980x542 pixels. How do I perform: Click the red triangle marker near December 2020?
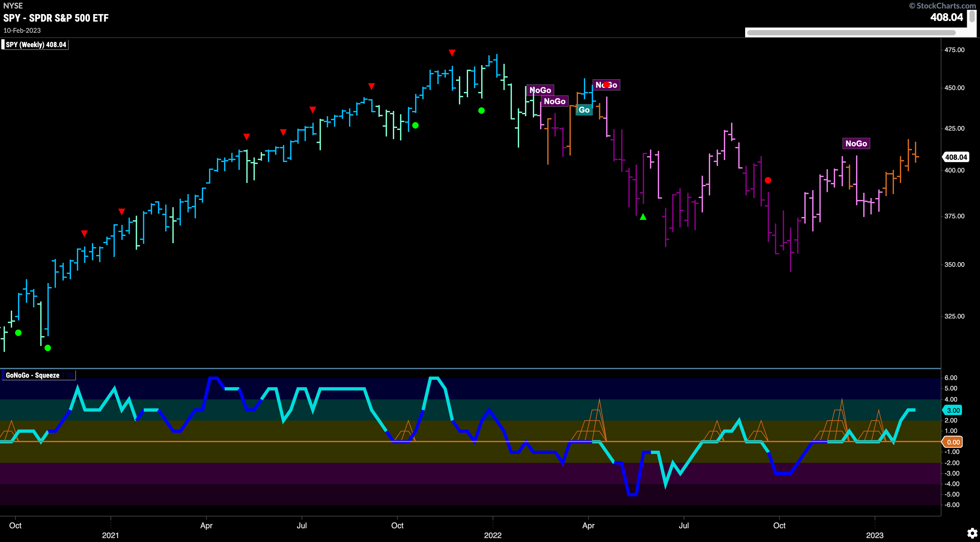(84, 233)
